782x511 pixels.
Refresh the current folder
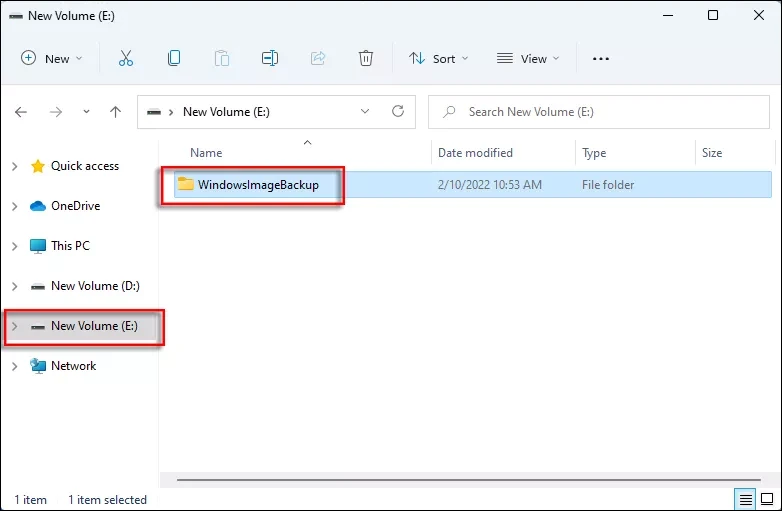coord(397,111)
